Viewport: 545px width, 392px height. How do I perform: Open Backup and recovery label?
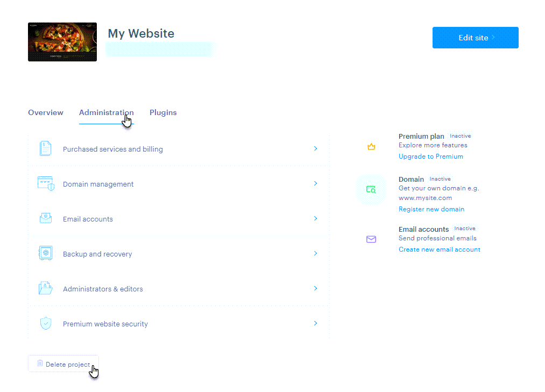97,254
